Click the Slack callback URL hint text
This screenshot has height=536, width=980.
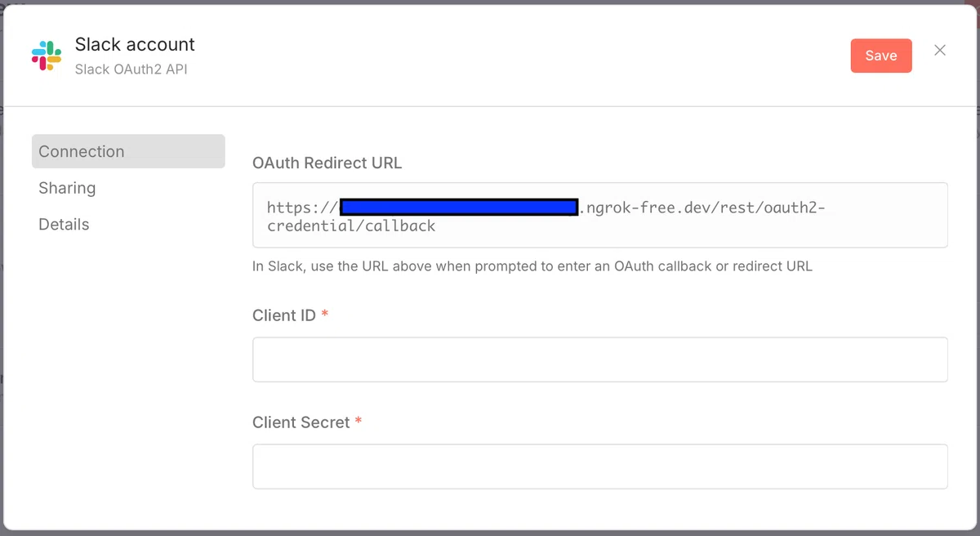point(532,266)
